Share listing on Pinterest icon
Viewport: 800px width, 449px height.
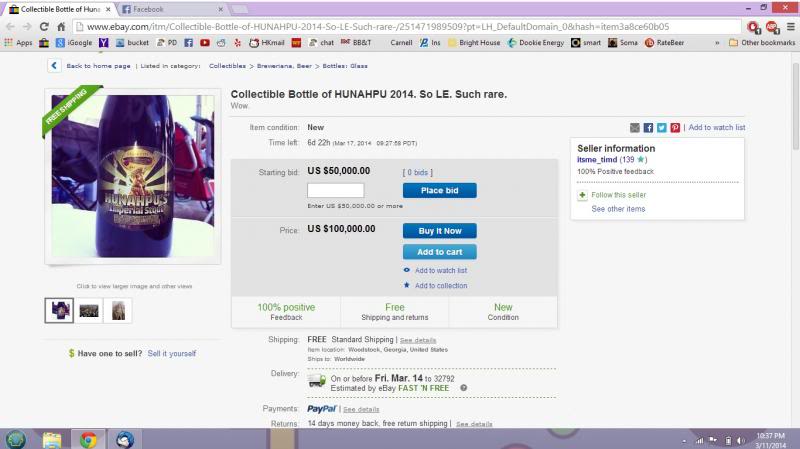click(x=675, y=128)
